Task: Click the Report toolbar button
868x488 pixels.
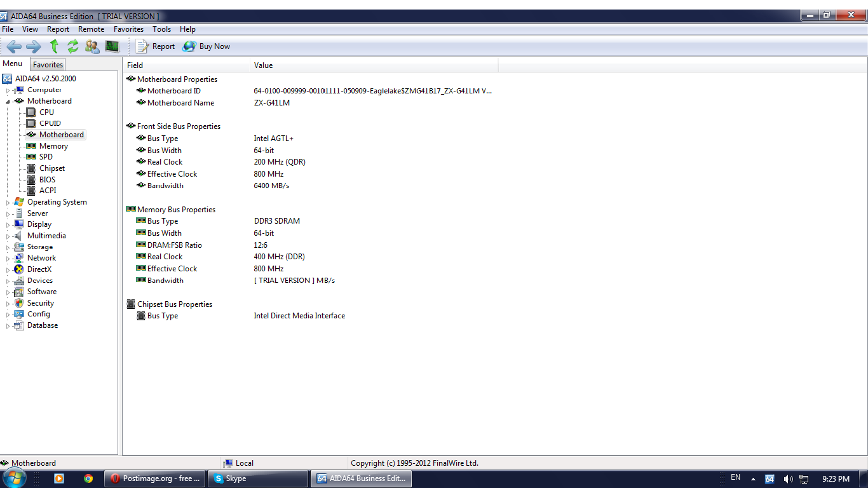Action: 156,46
